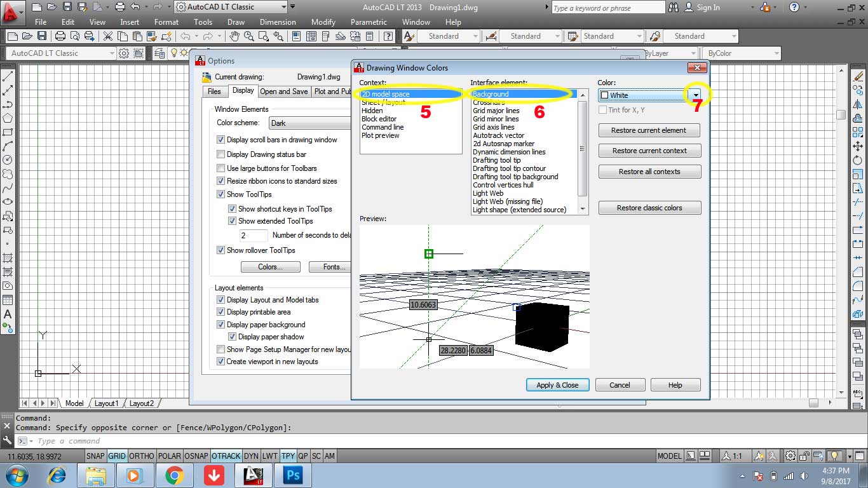Open the Color scheme Dark dropdown
868x488 pixels.
point(309,123)
